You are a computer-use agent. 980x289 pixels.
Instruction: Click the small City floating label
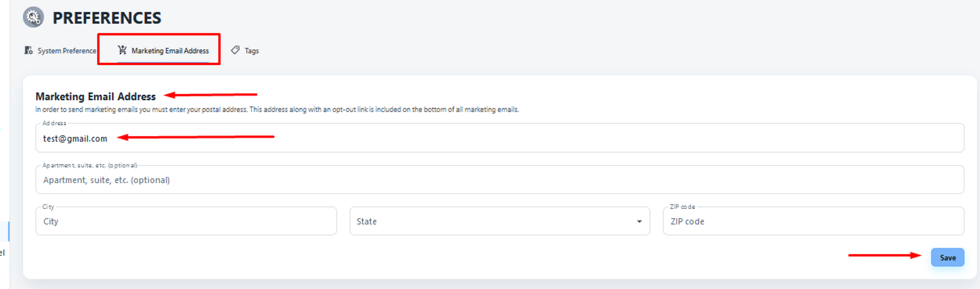48,207
